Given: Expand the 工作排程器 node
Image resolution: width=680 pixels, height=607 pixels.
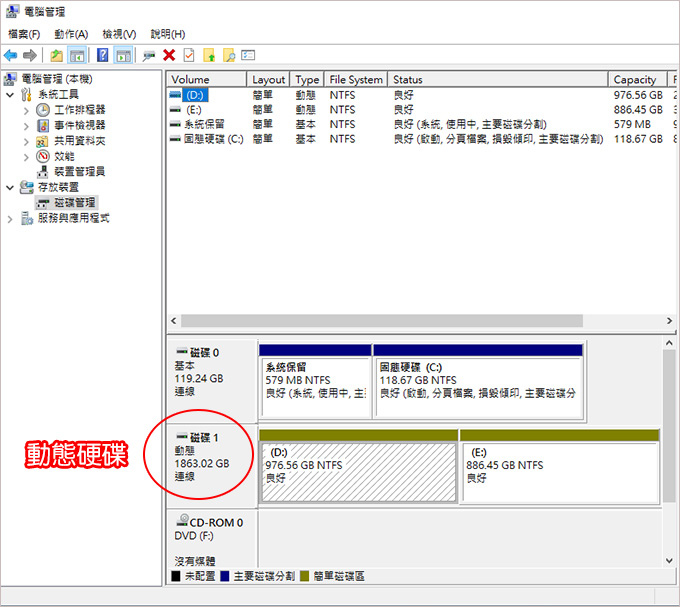Looking at the screenshot, I should [x=26, y=111].
